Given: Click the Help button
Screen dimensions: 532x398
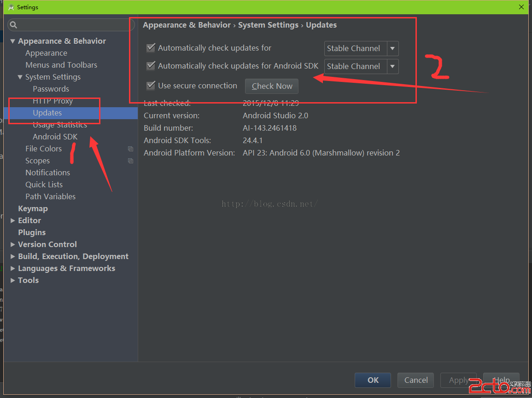Looking at the screenshot, I should [501, 380].
